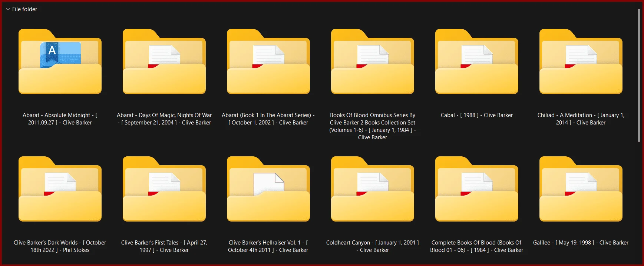Select the Abarat - Absolute Midnight name label
Screen dimensions: 644x266
click(x=60, y=119)
